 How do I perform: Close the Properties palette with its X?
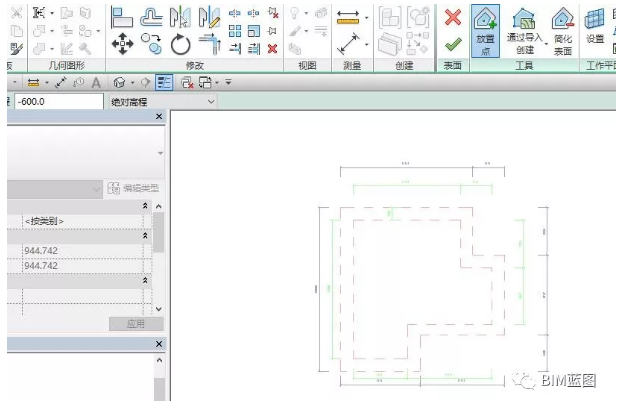coord(159,116)
